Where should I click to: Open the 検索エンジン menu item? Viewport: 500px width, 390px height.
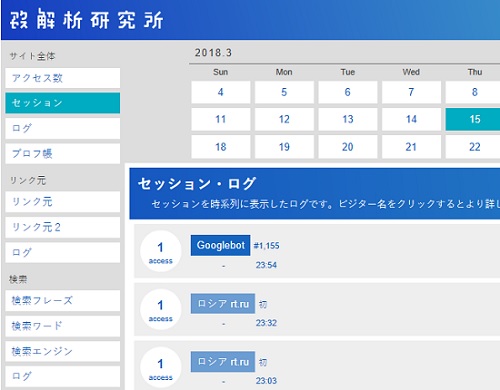[63, 351]
